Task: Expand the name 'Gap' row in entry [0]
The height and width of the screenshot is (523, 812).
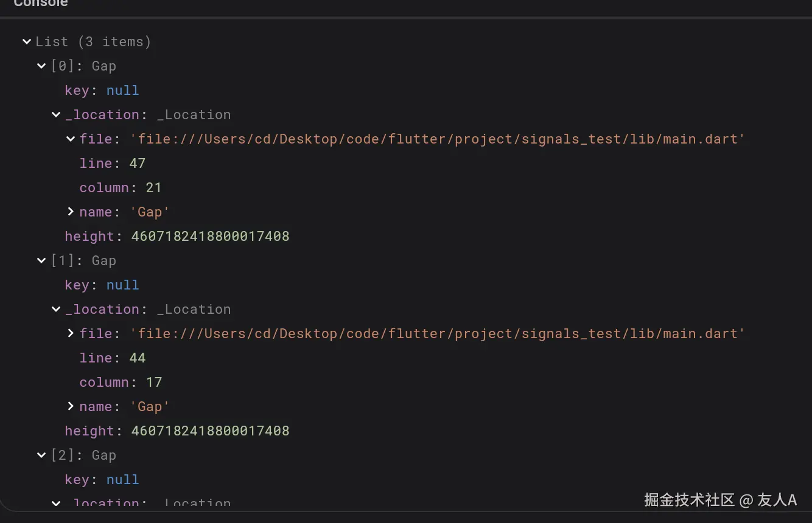Action: (x=71, y=212)
